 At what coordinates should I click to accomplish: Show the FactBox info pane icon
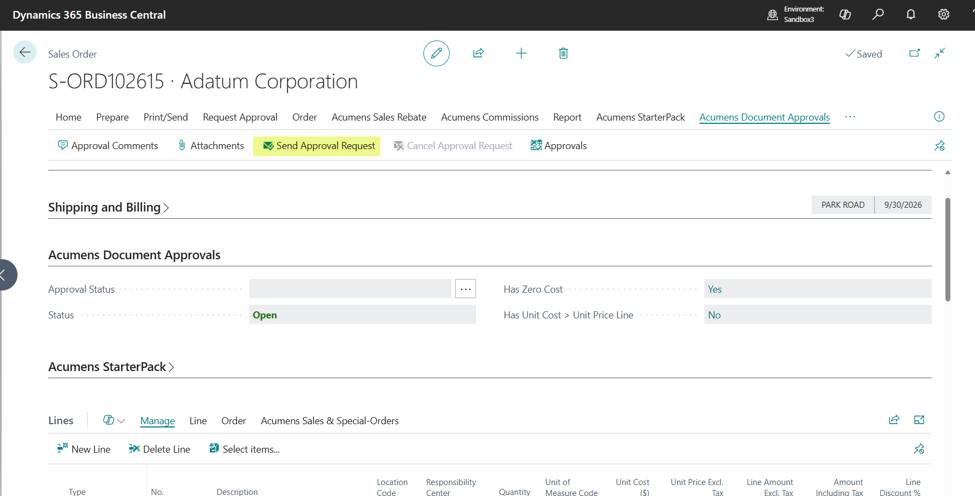[x=940, y=117]
